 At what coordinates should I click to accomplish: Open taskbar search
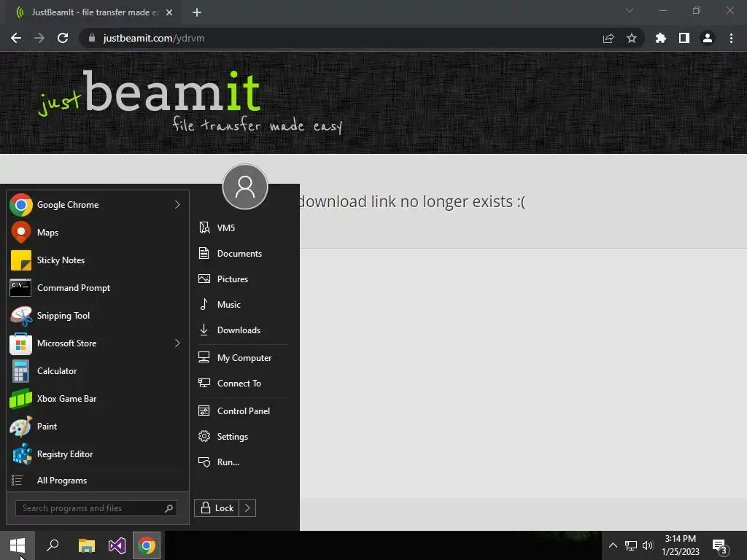click(x=53, y=545)
